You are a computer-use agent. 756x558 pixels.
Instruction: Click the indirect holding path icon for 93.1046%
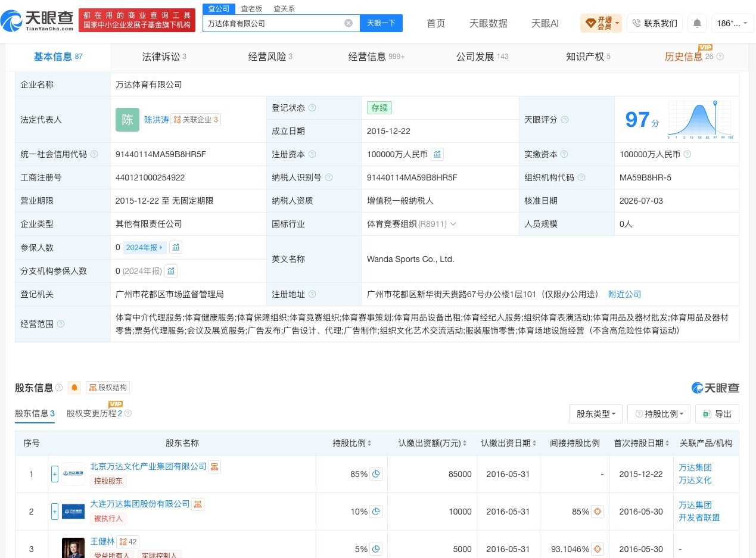pos(597,549)
